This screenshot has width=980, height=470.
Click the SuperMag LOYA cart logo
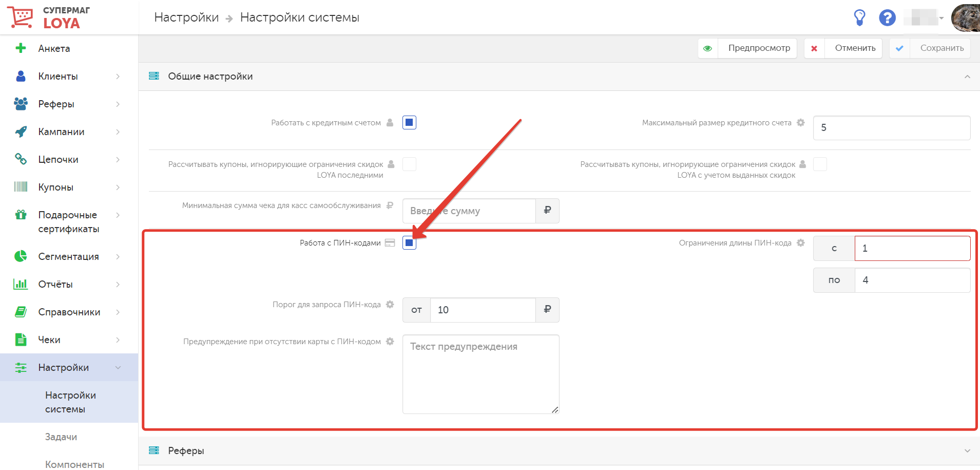coord(20,17)
